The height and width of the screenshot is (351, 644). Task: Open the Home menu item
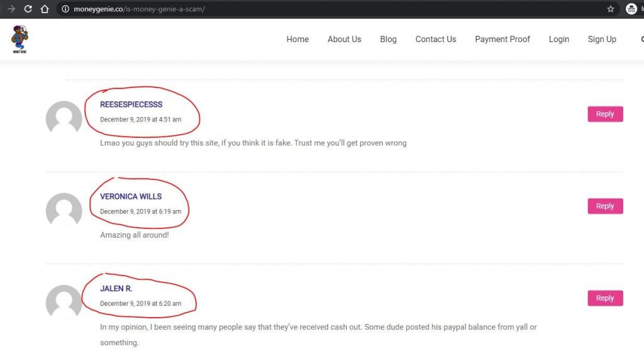click(297, 39)
